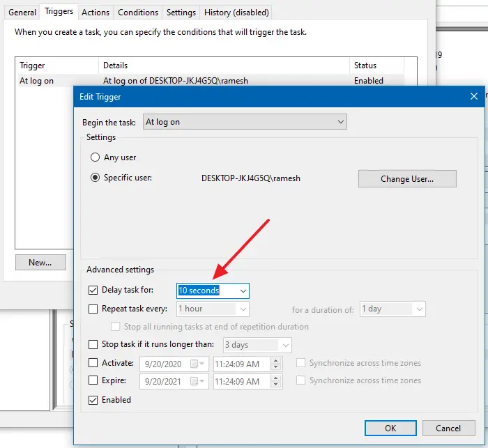Click the Trigger column header
This screenshot has height=448, width=488.
[57, 65]
